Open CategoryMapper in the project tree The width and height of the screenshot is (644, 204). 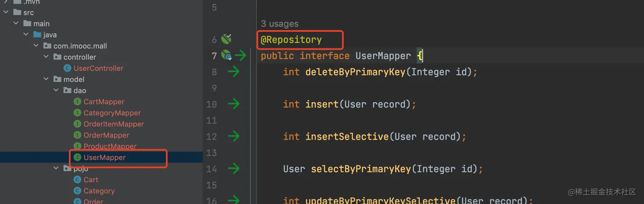coord(112,112)
